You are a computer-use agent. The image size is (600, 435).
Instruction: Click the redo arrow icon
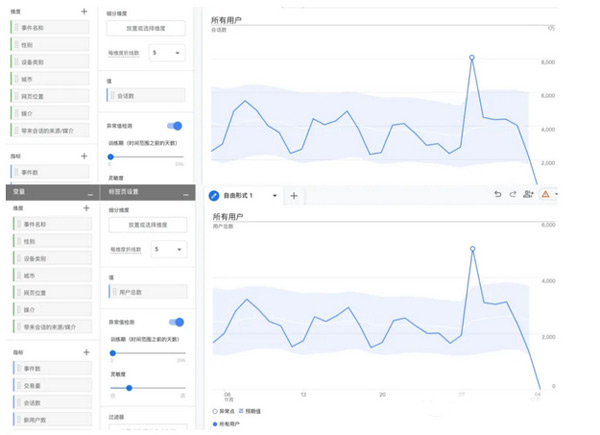(512, 194)
